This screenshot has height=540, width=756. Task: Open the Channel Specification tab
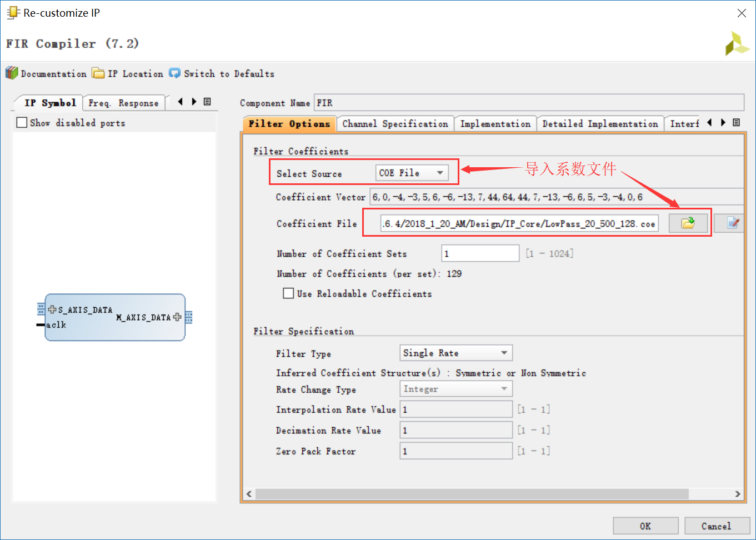395,124
